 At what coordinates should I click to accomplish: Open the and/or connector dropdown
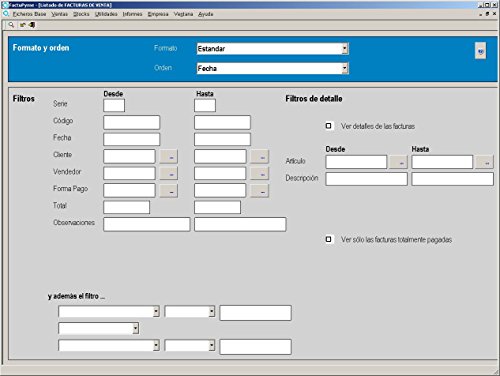pyautogui.click(x=135, y=328)
